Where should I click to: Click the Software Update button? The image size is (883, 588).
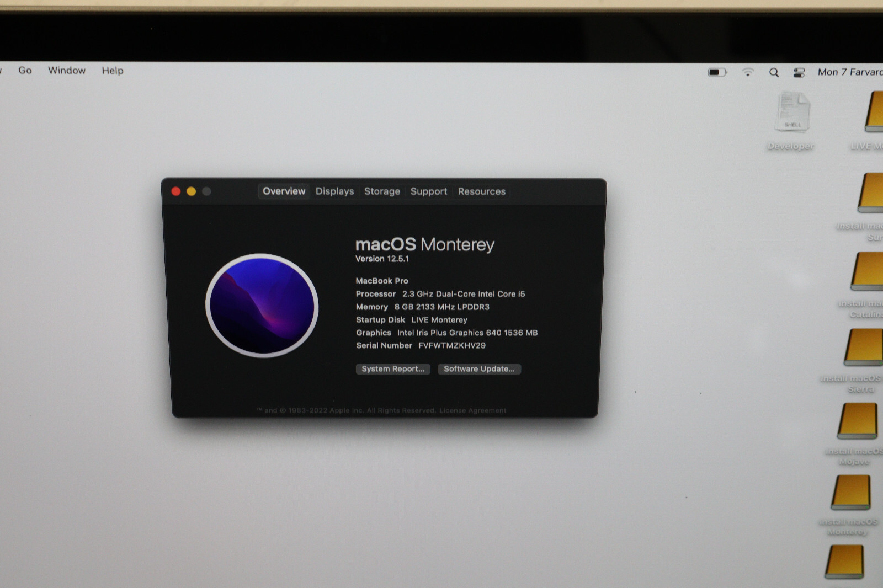point(479,369)
